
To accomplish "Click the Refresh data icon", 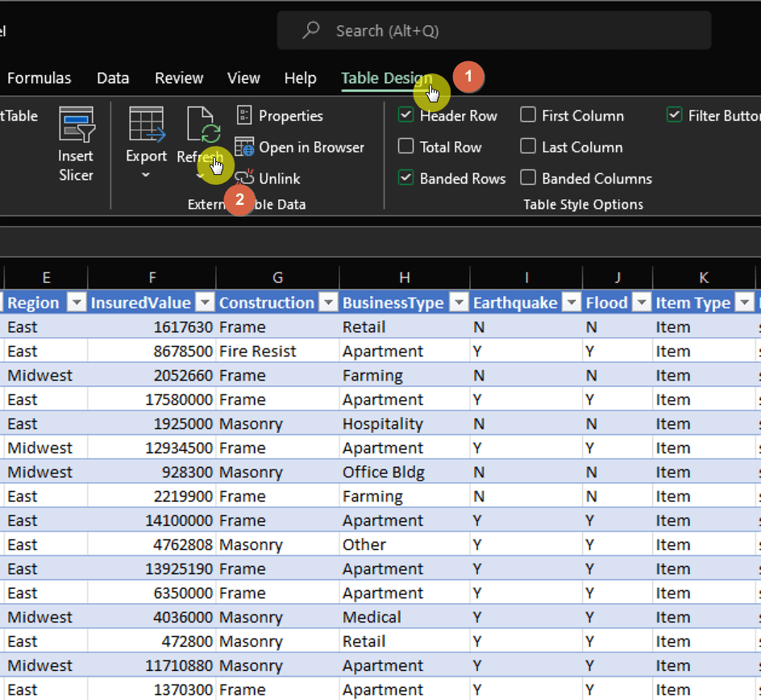I will (x=203, y=125).
